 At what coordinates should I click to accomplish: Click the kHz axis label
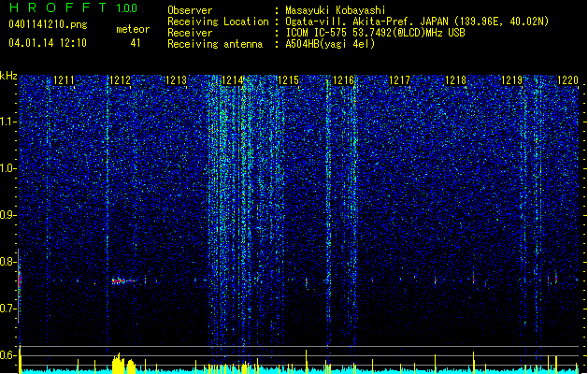(8, 76)
